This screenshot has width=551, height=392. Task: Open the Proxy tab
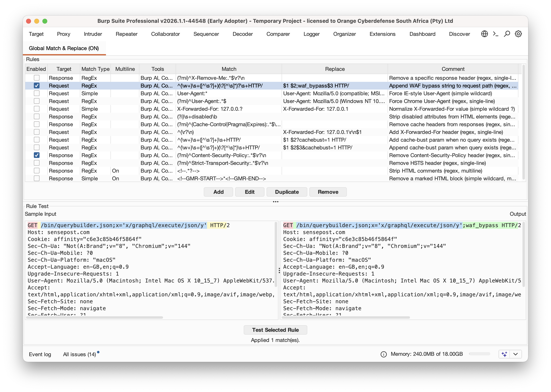click(x=64, y=34)
